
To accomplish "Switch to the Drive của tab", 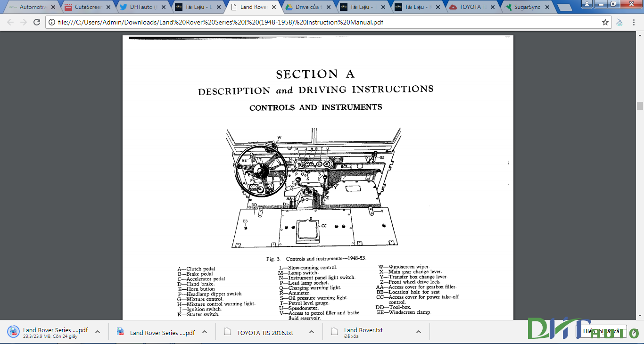I will coord(306,7).
